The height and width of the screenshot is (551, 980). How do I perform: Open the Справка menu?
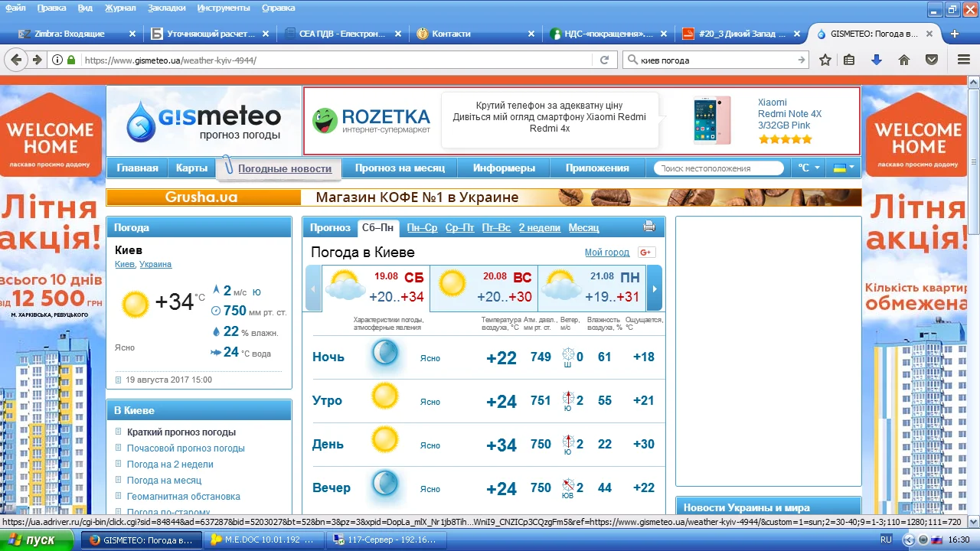pyautogui.click(x=278, y=8)
